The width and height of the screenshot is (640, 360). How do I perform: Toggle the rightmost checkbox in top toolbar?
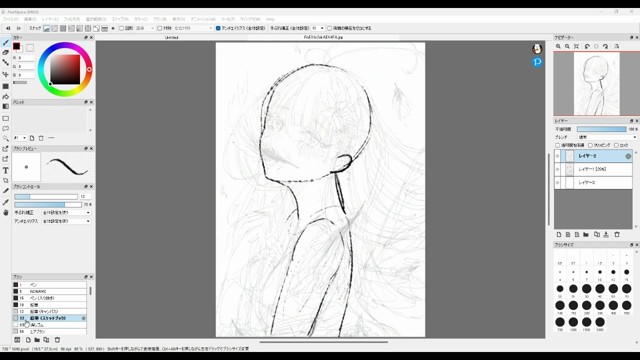click(x=329, y=28)
